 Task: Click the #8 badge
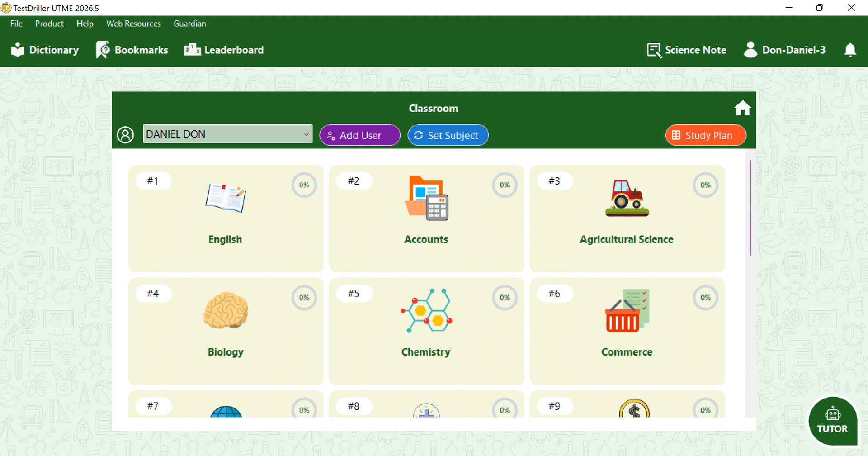(x=354, y=406)
